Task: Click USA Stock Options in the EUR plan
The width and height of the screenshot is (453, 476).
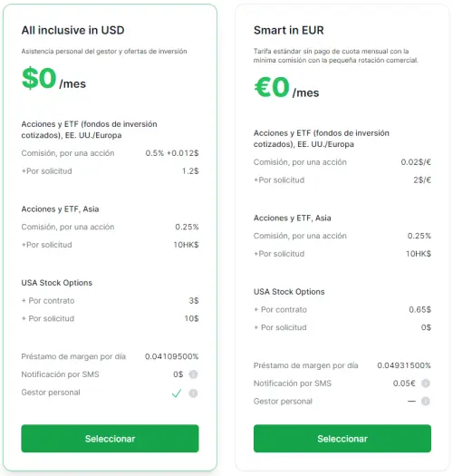Action: click(x=289, y=292)
